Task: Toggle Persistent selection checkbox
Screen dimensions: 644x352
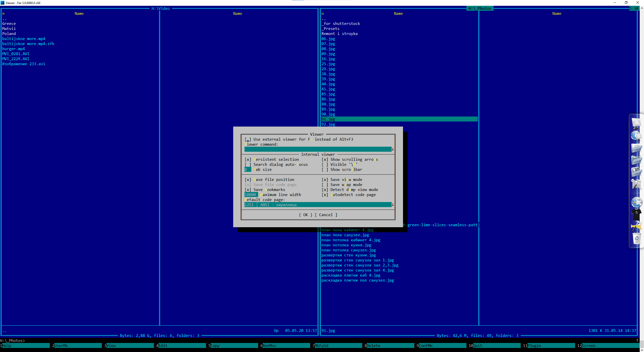Action: point(248,160)
